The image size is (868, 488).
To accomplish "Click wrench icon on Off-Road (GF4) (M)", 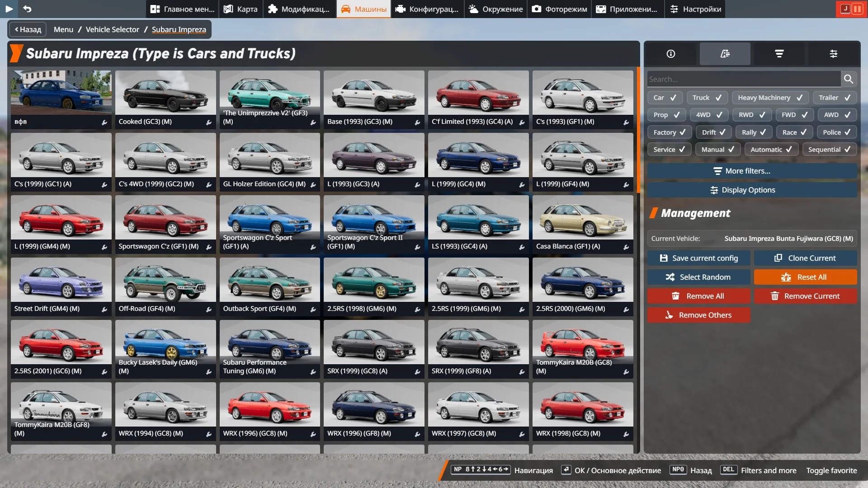I will pos(209,310).
